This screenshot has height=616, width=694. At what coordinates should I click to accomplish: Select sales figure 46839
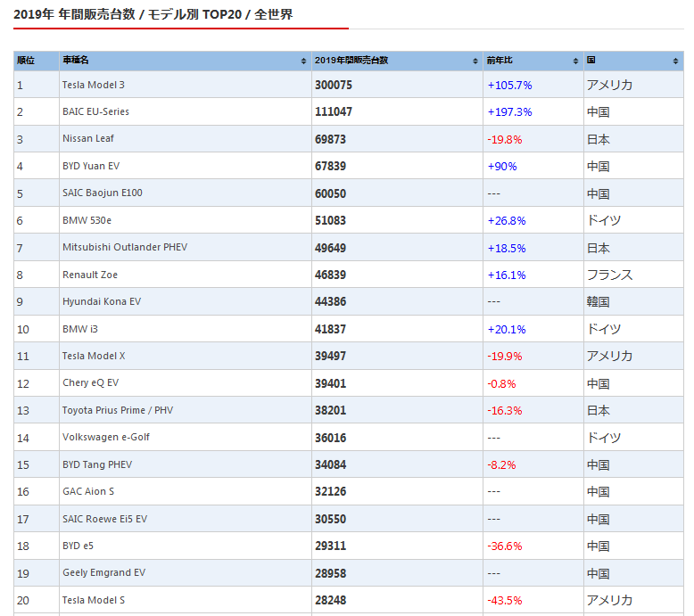pos(330,275)
